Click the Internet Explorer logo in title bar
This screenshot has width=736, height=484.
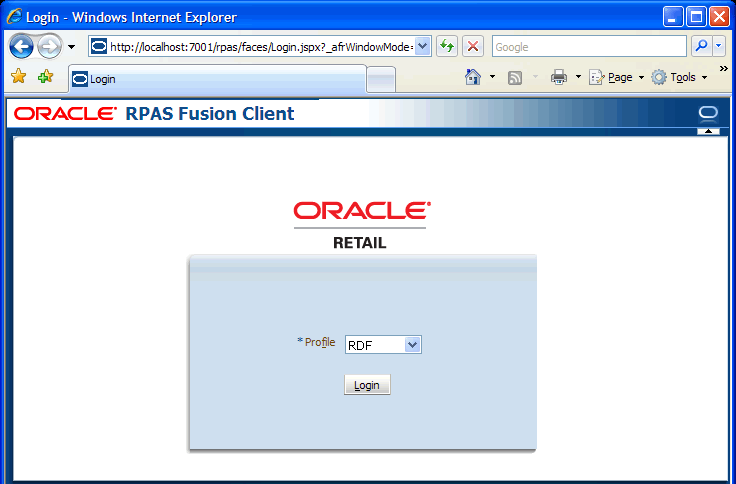click(14, 16)
